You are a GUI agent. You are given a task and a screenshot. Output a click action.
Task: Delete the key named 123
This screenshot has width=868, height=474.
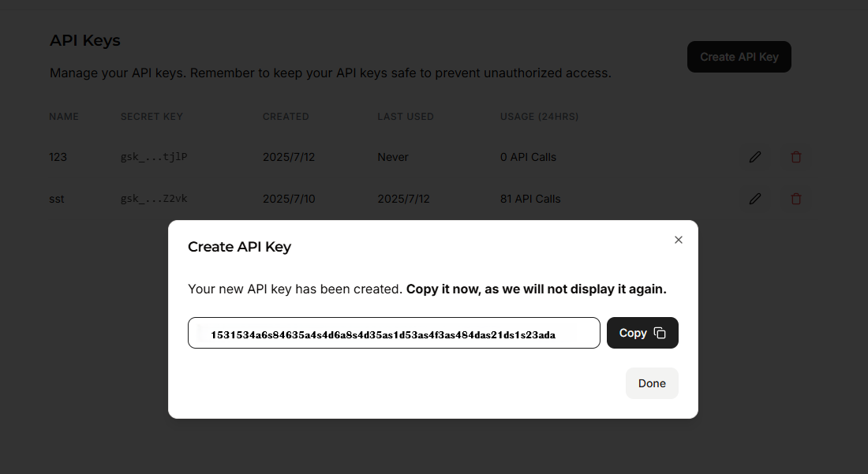coord(796,157)
